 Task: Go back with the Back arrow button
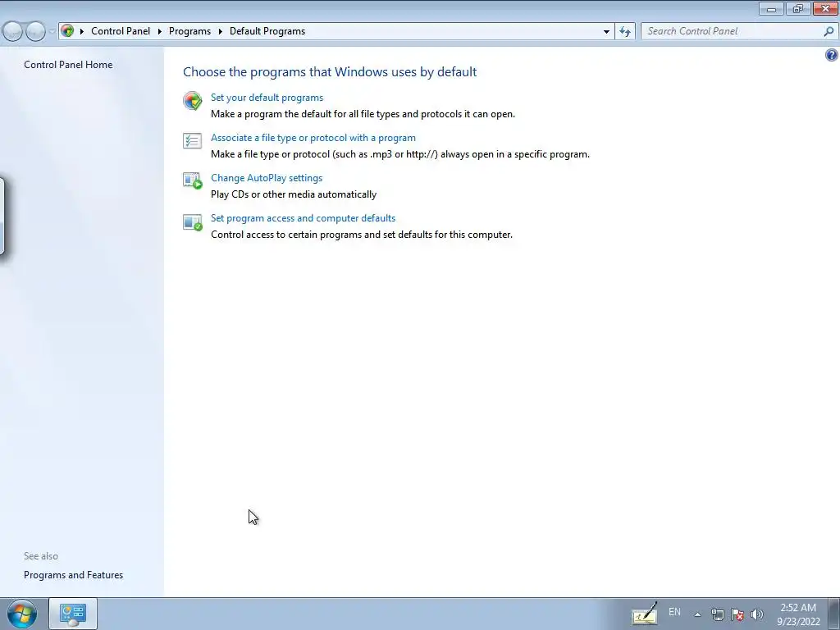[x=11, y=32]
